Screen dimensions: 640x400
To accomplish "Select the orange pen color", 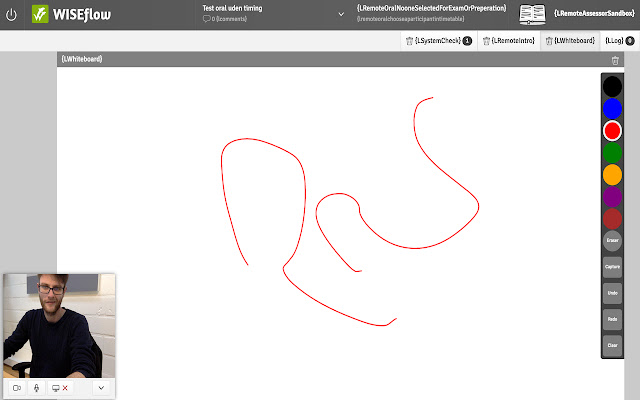I will click(x=612, y=175).
